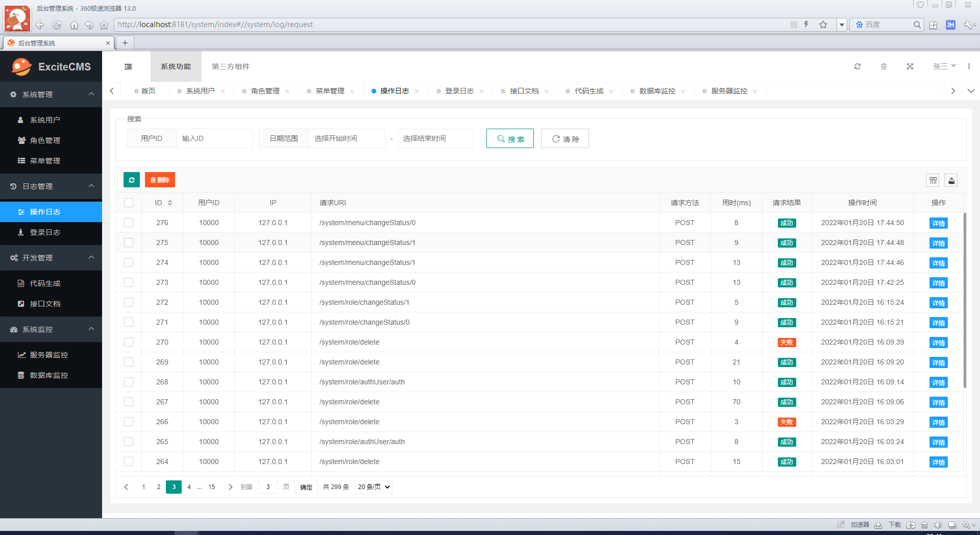Toggle fullscreen with the expand arrows icon
The width and height of the screenshot is (980, 535).
click(910, 66)
